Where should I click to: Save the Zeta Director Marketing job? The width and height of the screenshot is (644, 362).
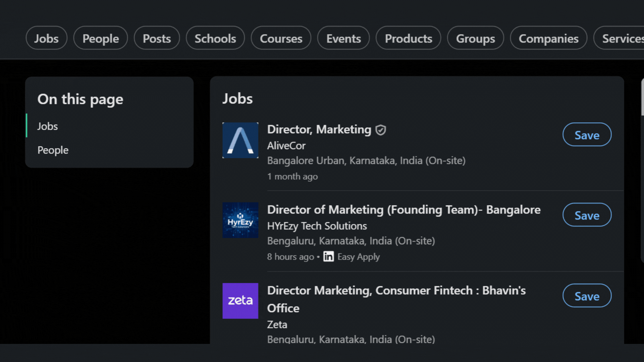[x=587, y=296]
